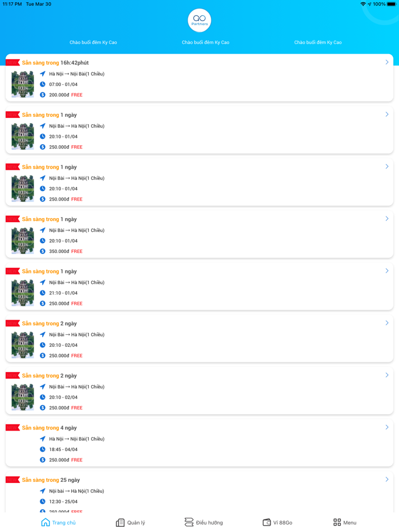Image resolution: width=399 pixels, height=532 pixels.
Task: Tap the GO Partners logo
Action: (199, 21)
